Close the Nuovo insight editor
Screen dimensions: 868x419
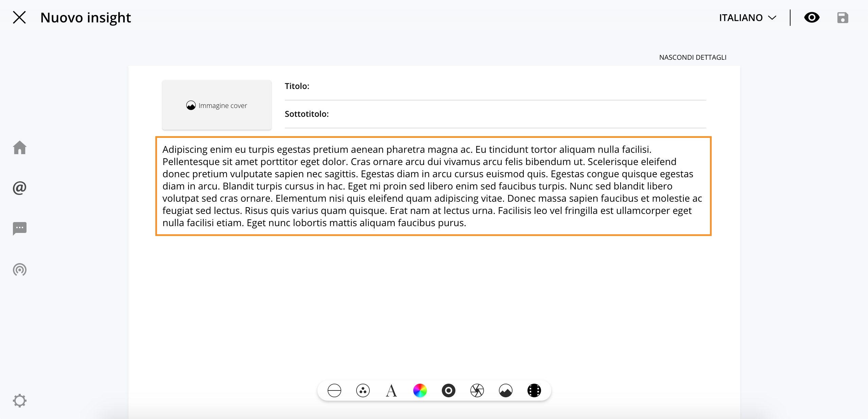19,17
